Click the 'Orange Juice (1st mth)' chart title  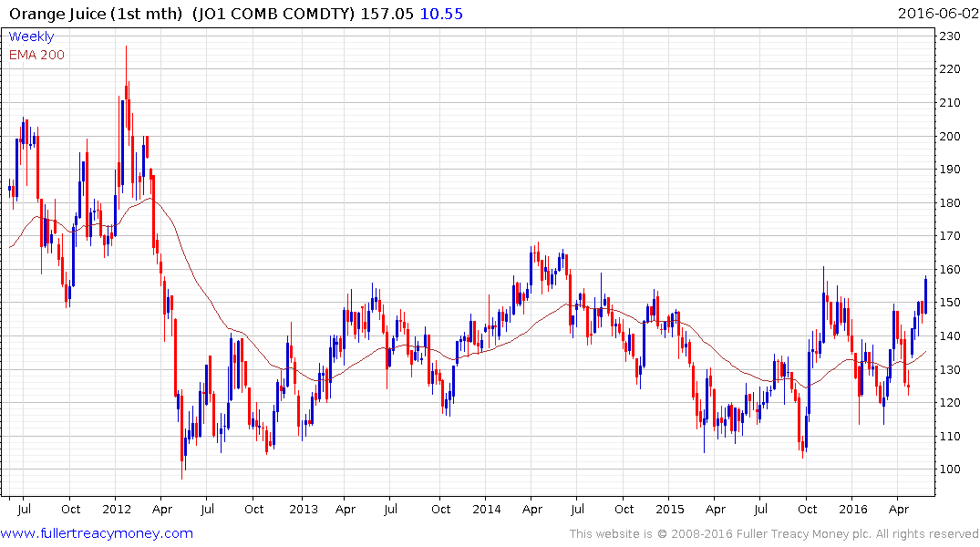[x=97, y=14]
